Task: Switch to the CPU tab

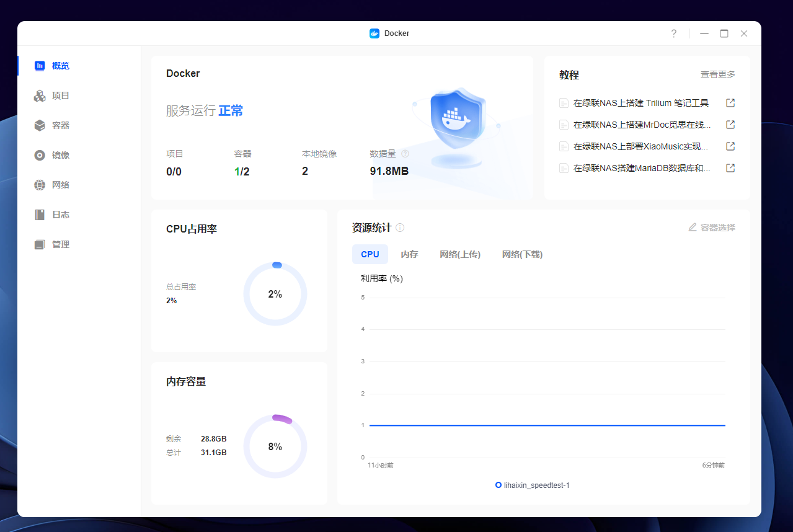Action: (x=370, y=254)
